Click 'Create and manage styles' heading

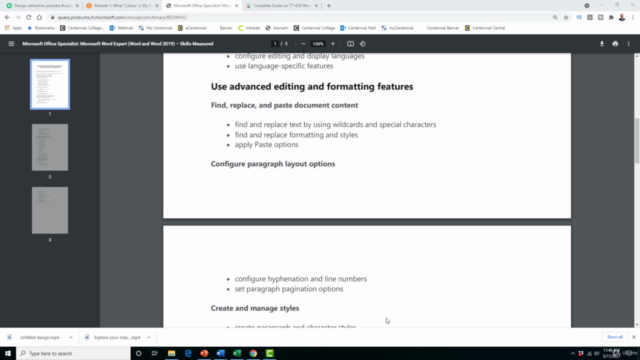pyautogui.click(x=255, y=308)
